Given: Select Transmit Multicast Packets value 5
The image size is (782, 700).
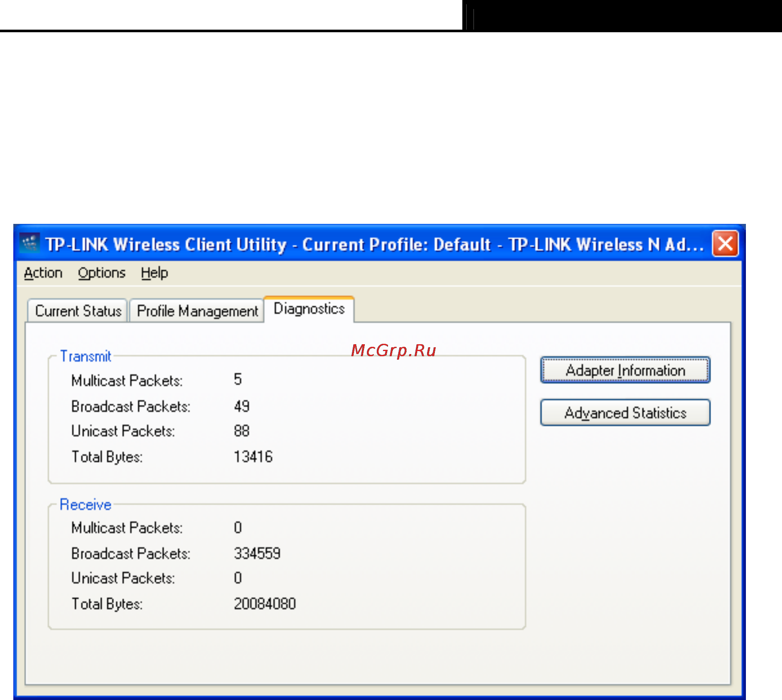Looking at the screenshot, I should tap(238, 379).
